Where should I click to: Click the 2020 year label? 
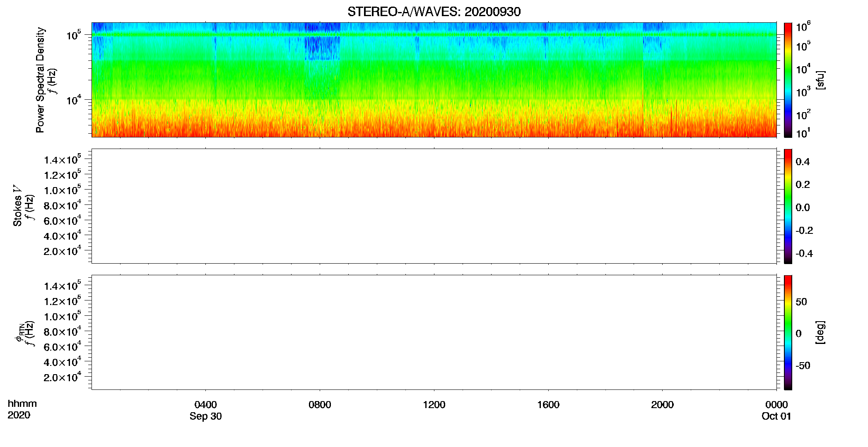click(x=19, y=415)
